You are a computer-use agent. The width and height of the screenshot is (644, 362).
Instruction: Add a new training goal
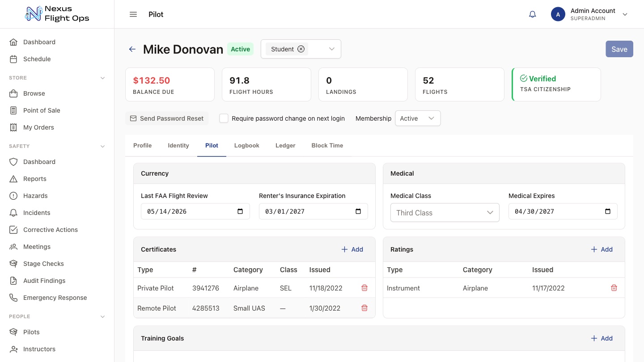click(x=602, y=338)
